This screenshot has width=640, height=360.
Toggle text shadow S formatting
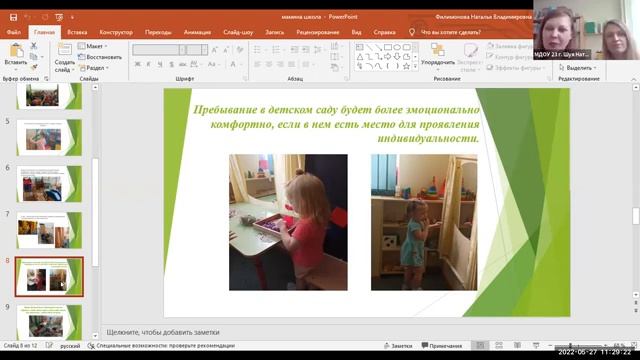tap(171, 64)
